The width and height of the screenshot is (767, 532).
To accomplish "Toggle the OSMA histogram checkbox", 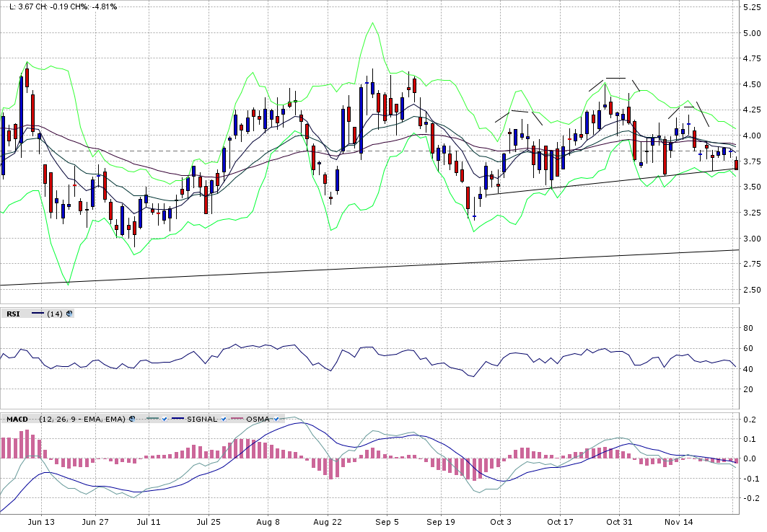I will tap(275, 419).
